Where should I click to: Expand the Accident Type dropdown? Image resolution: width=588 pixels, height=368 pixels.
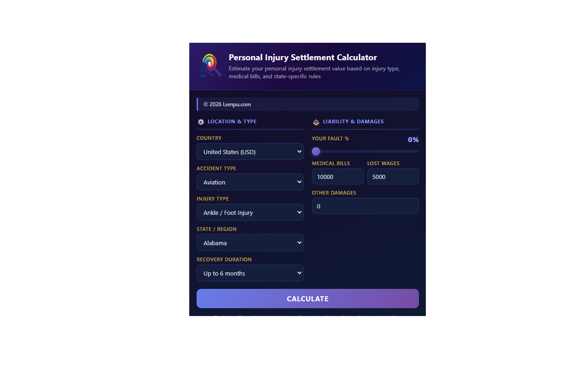pyautogui.click(x=250, y=182)
